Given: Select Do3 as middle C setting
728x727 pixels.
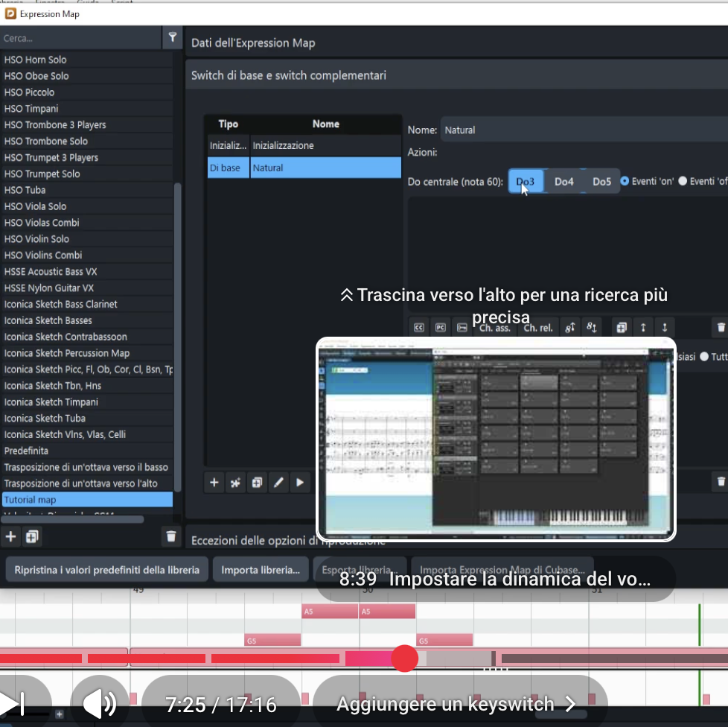Looking at the screenshot, I should coord(526,182).
